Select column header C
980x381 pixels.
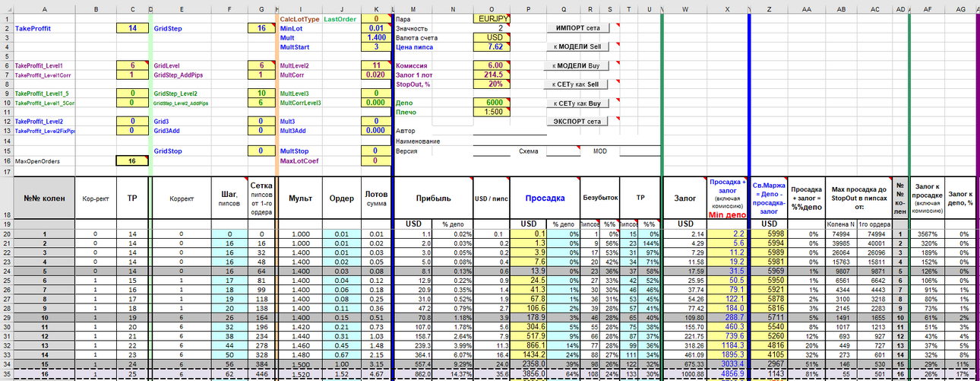[133, 9]
